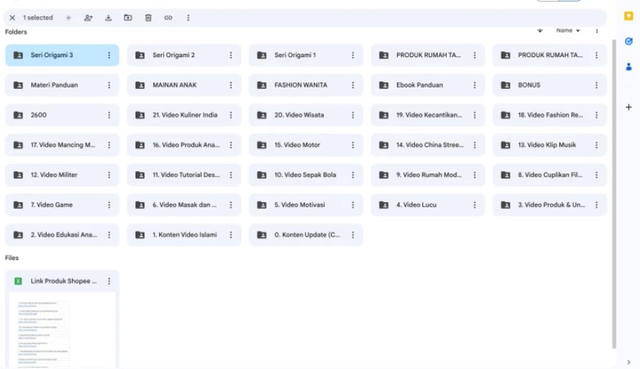Select 15. Video Motor folder
The image size is (640, 369).
[306, 145]
